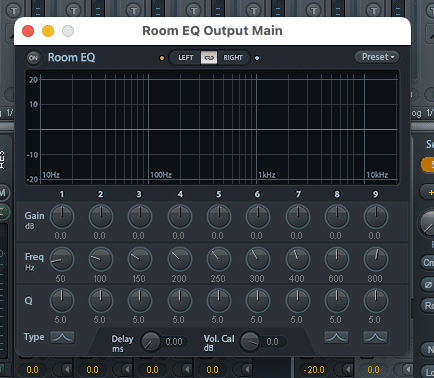Viewport: 434px width, 378px height.
Task: Click the 600 Hz Freq knob
Action: point(337,259)
